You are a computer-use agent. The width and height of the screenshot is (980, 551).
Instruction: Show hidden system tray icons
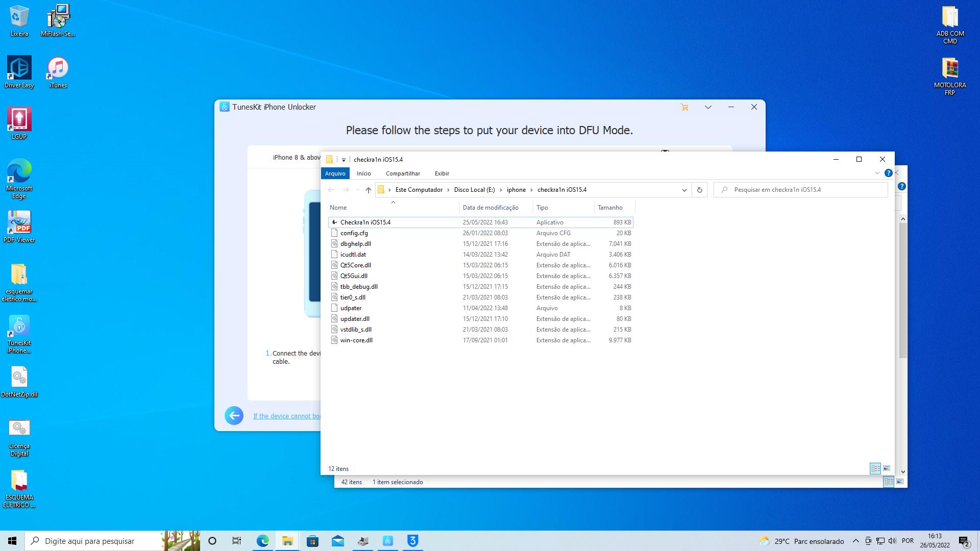(x=855, y=541)
